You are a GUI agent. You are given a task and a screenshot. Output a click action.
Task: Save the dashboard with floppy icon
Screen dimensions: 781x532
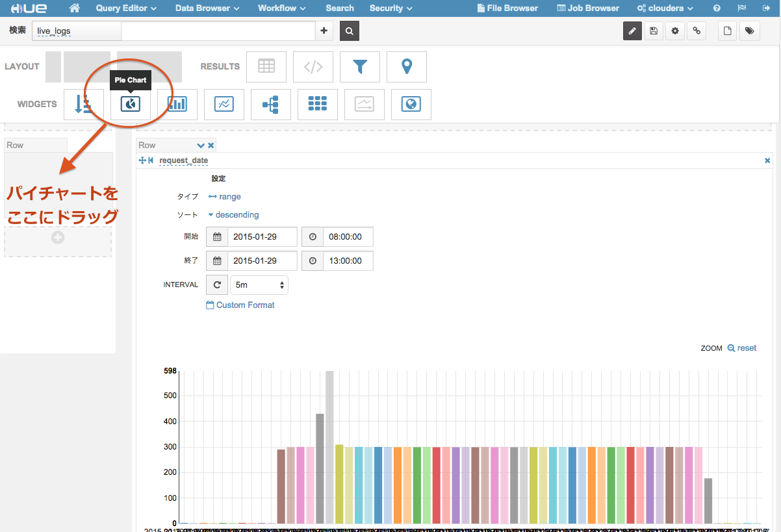(654, 31)
